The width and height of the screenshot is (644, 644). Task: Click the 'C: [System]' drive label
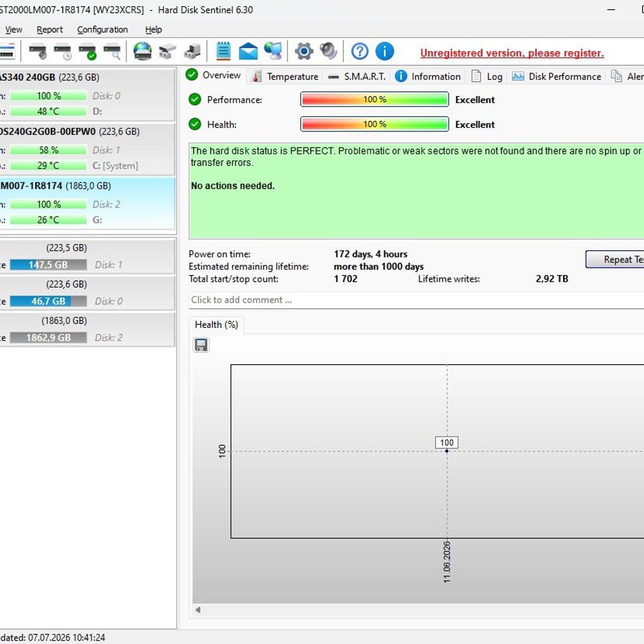tap(115, 165)
